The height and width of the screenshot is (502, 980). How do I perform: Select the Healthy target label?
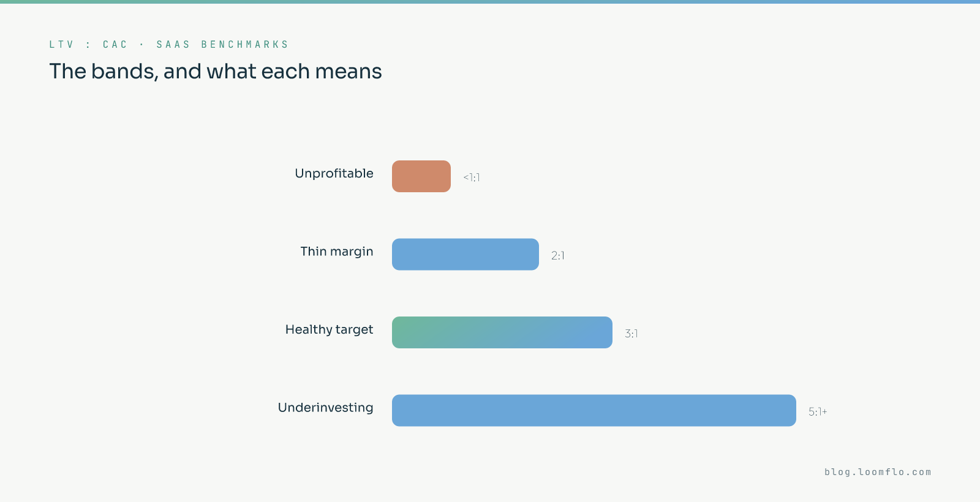(330, 329)
